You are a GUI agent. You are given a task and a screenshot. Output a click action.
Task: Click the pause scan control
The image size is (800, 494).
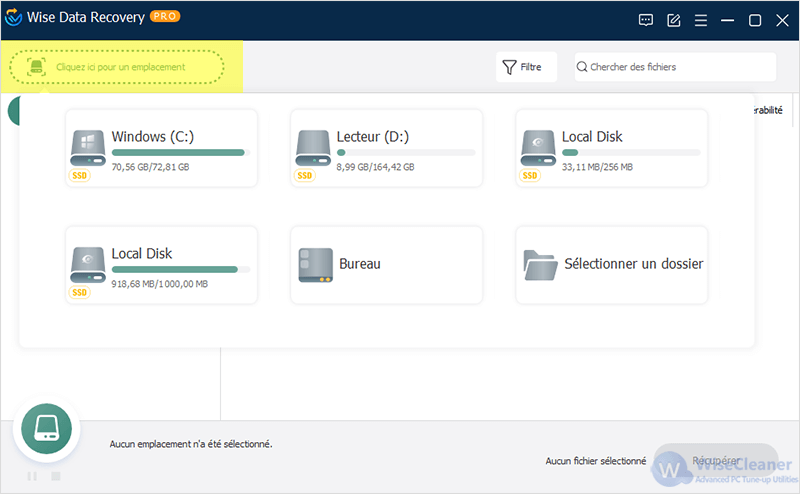32,476
